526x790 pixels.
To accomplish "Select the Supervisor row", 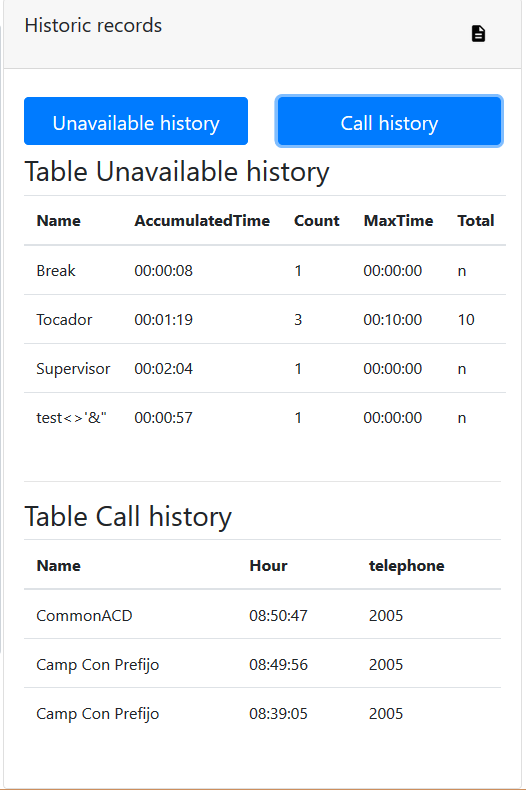I will (x=265, y=368).
